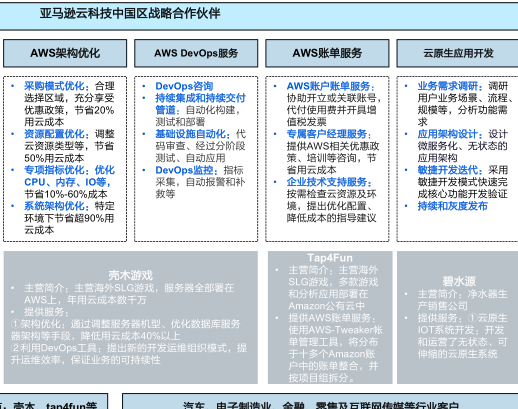This screenshot has height=409, width=518.
Task: Click the 敏捷开发迭代 bullet heading
Action: coord(450,170)
